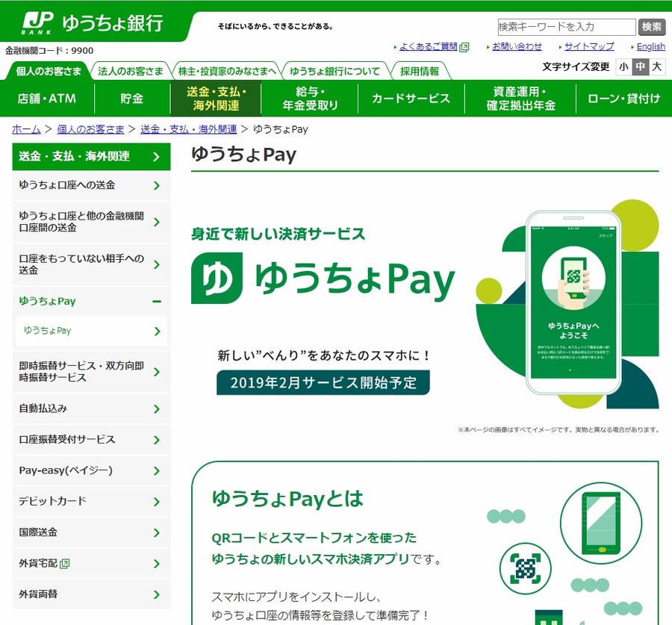Open the 給与・年金受取り menu
This screenshot has width=672, height=625.
(310, 99)
